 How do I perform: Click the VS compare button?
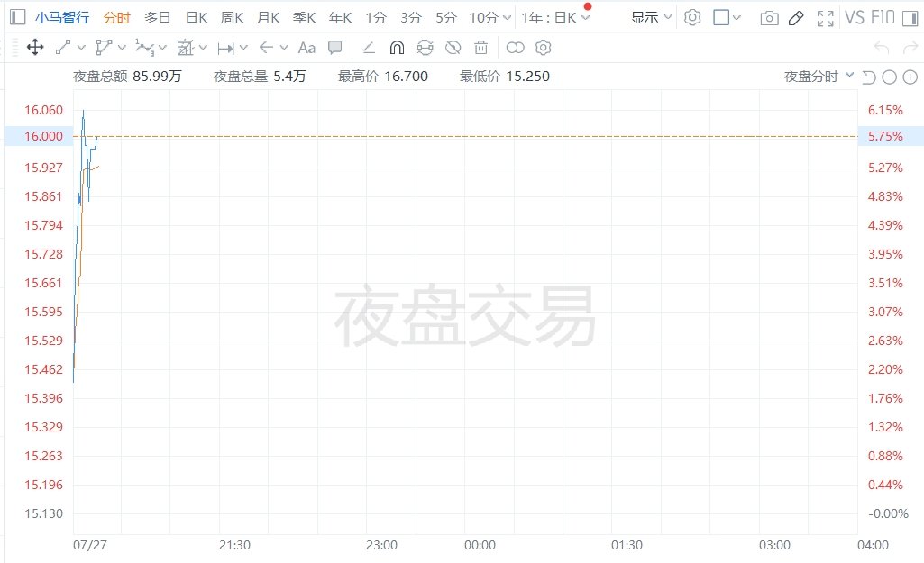[x=855, y=18]
